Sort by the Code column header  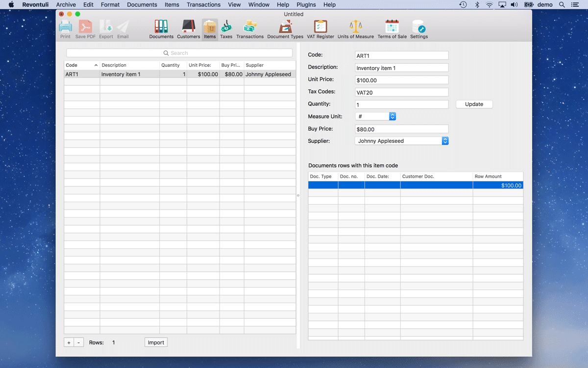click(x=82, y=65)
